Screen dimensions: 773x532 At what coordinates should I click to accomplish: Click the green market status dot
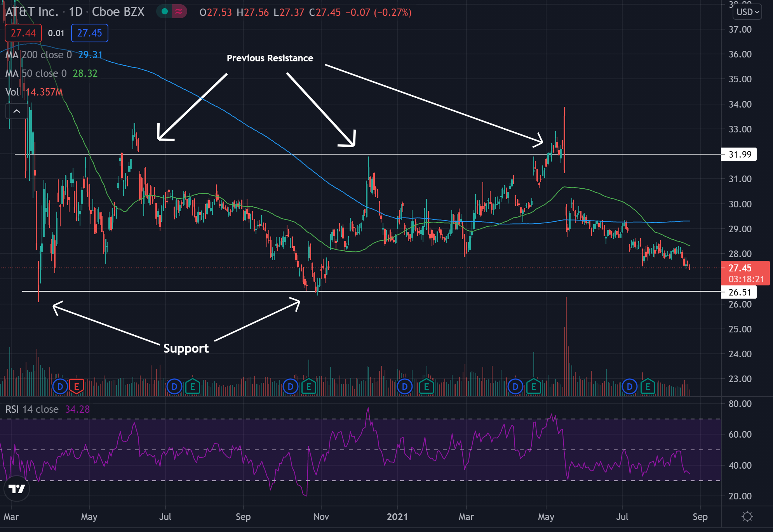[x=164, y=12]
